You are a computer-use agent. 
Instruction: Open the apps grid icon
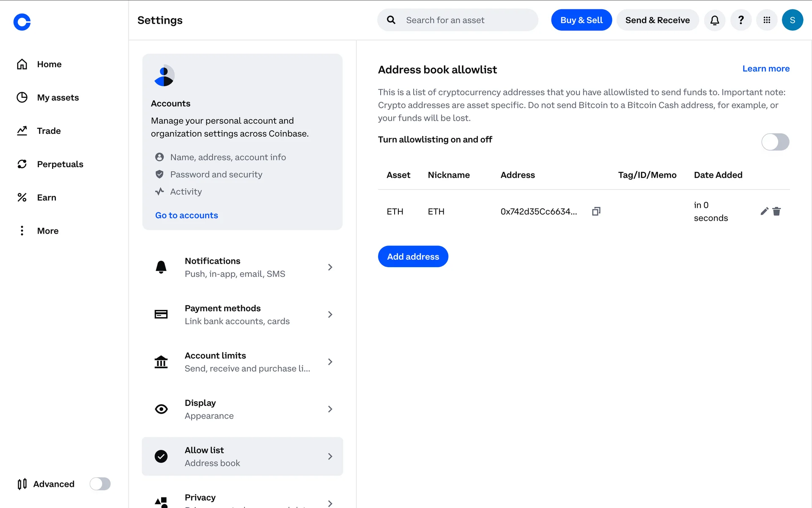click(x=767, y=20)
